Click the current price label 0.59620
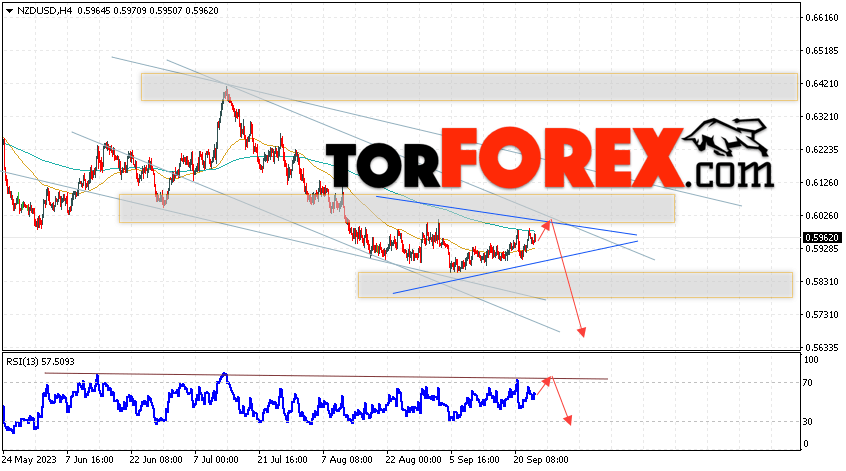Screen dimensions: 846x471 coord(822,238)
